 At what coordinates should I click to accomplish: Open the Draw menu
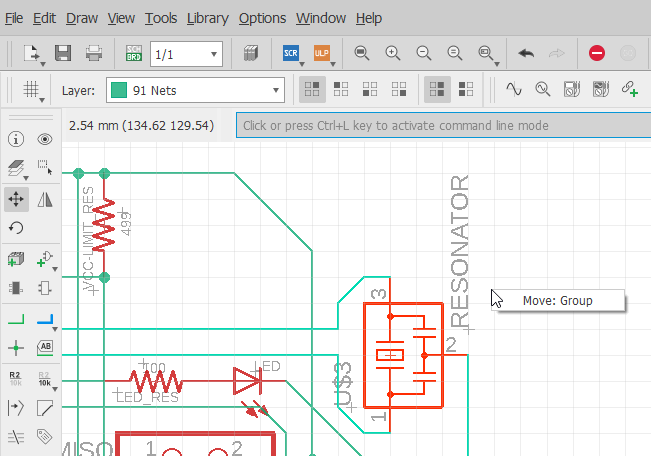tap(82, 18)
